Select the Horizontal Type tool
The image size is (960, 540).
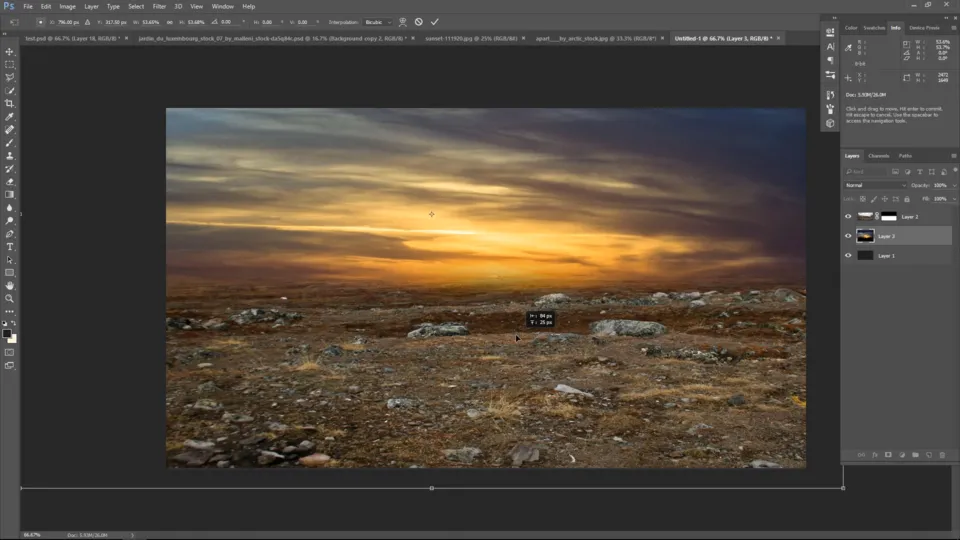(9, 247)
